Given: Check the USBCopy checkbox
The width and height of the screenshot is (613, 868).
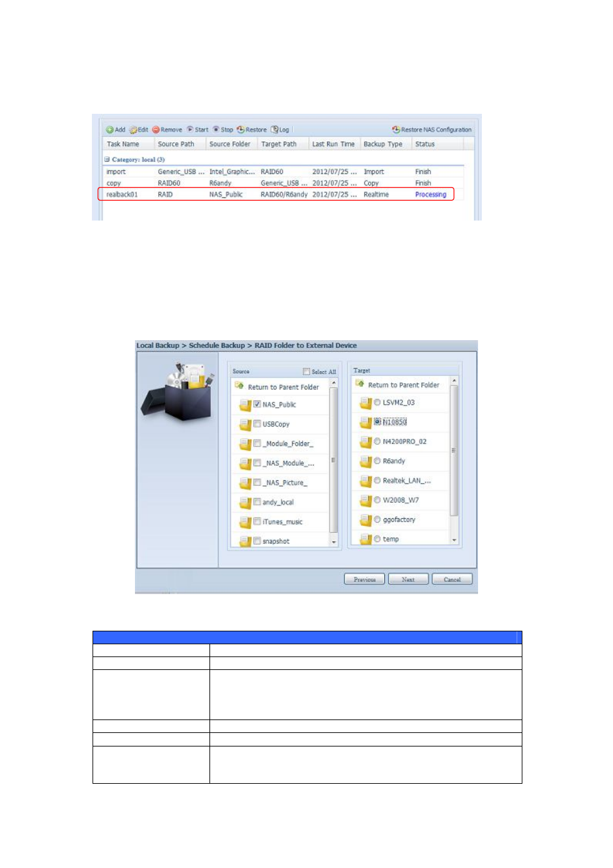Looking at the screenshot, I should (x=257, y=424).
